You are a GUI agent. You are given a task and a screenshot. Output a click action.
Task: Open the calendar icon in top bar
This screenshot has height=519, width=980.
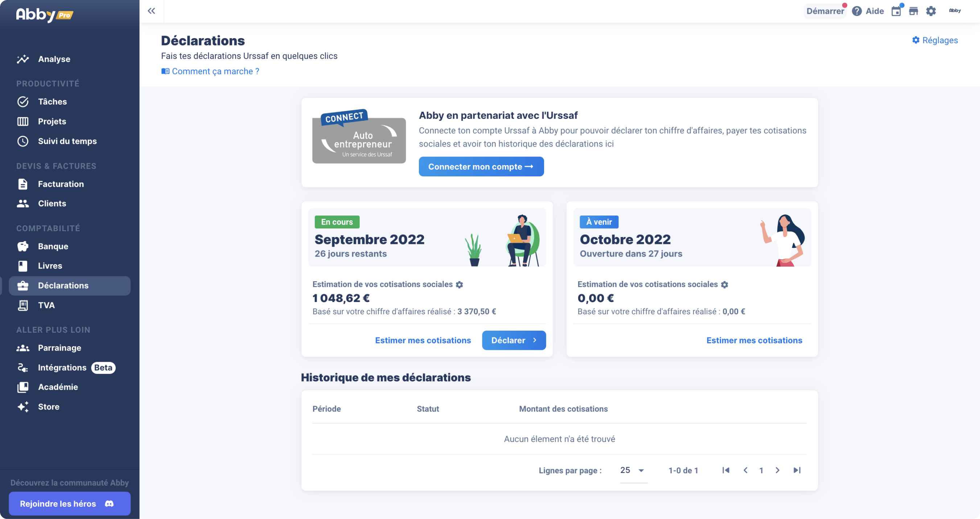(896, 11)
